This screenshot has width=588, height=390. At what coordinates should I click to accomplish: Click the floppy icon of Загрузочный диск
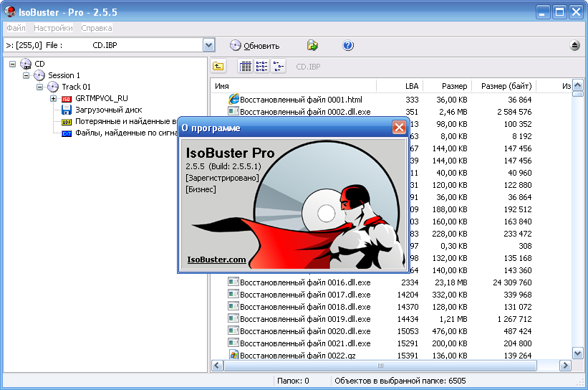pyautogui.click(x=67, y=110)
